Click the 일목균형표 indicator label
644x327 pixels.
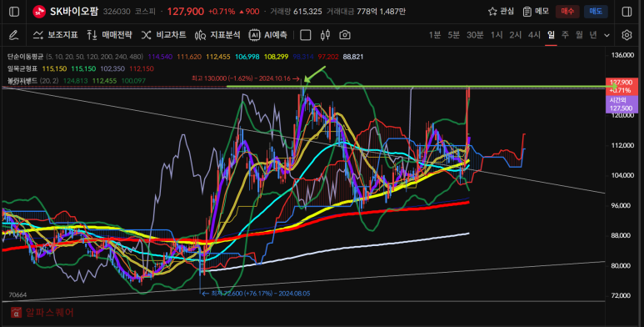coord(22,68)
